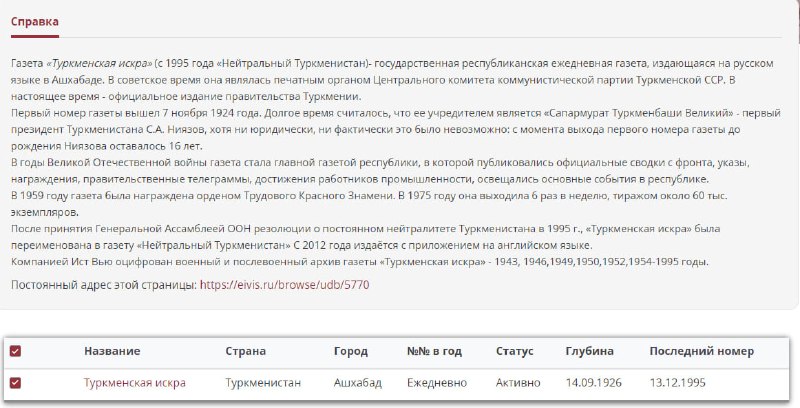Click the №№ в год column header

click(x=434, y=351)
